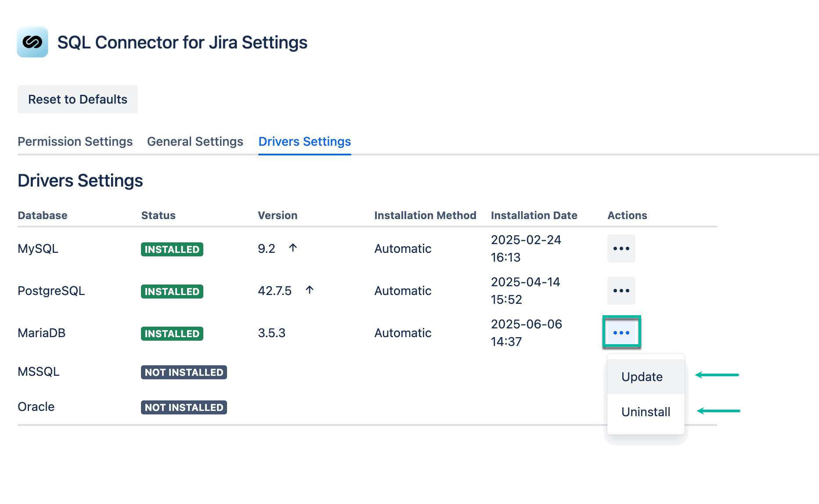819x504 pixels.
Task: Click the Installation Method column header
Action: (425, 215)
